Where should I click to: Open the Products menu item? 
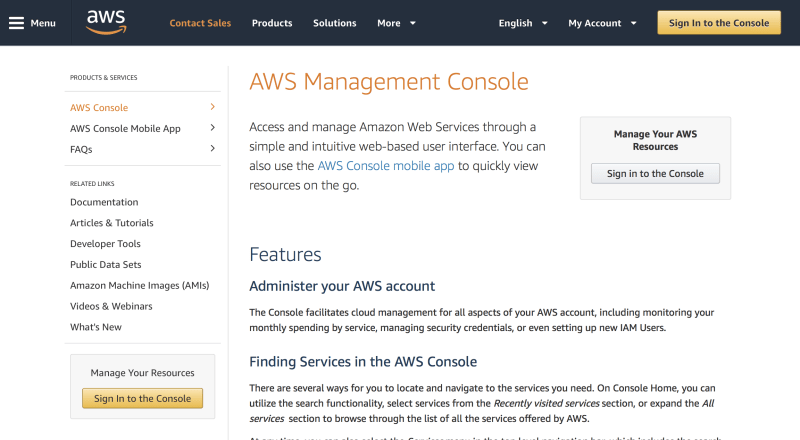[272, 23]
